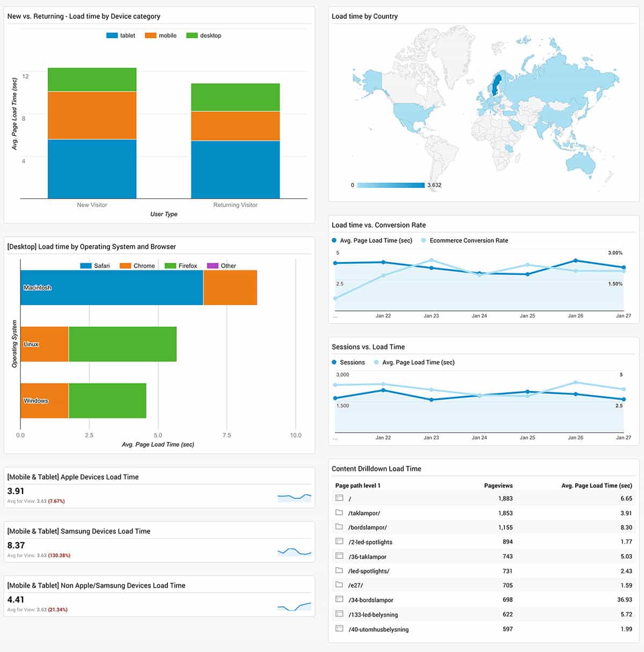
Task: Click the blue tablet legend swatch
Action: pos(112,35)
